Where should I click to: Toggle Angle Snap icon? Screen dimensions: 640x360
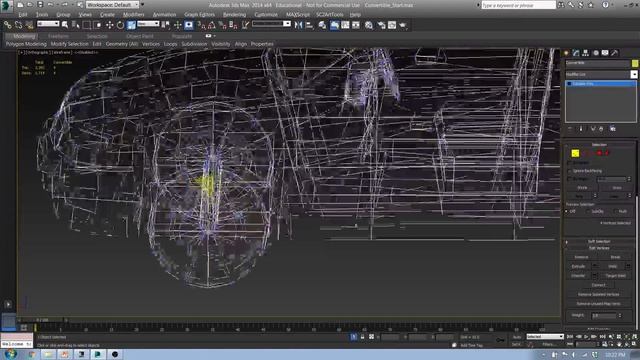(x=212, y=25)
